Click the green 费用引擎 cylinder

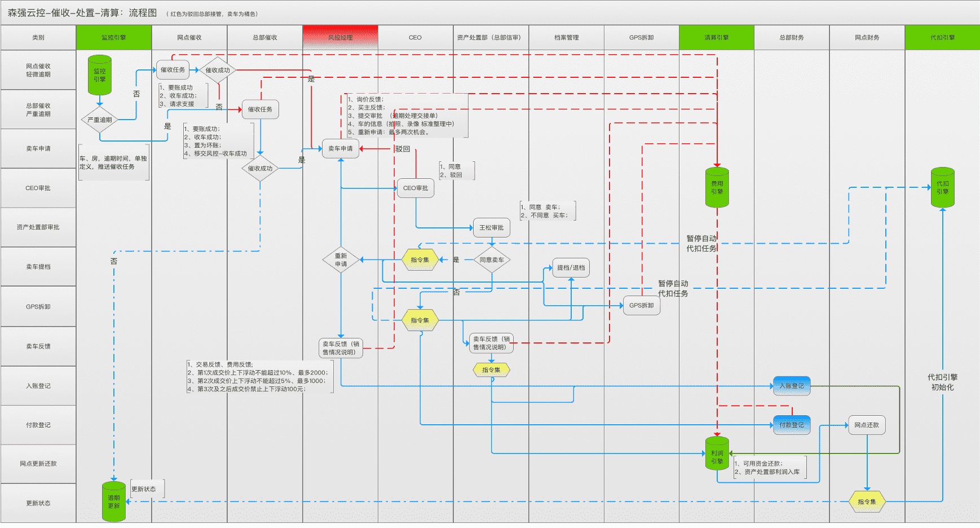pos(717,187)
